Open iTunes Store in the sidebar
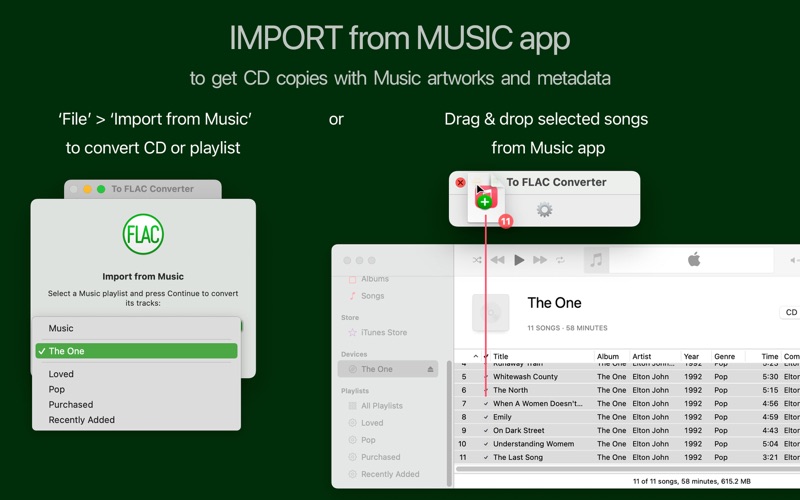 pos(378,332)
